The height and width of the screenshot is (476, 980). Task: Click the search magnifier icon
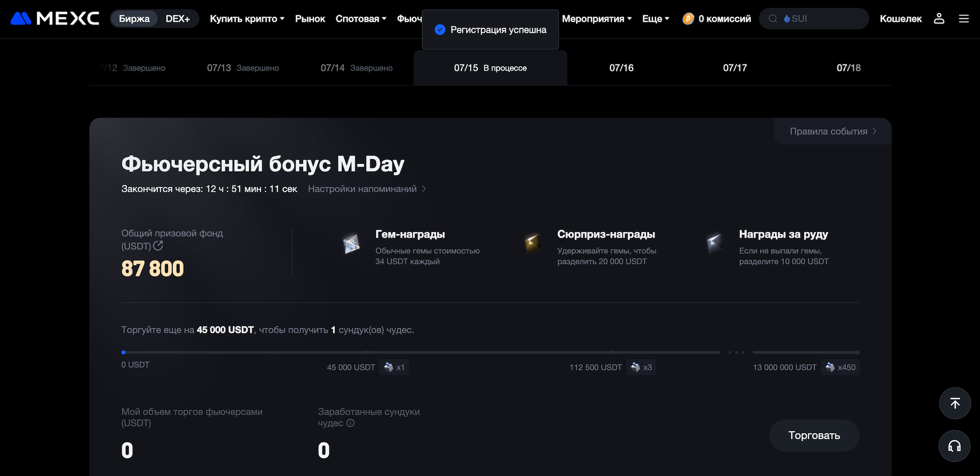(773, 18)
